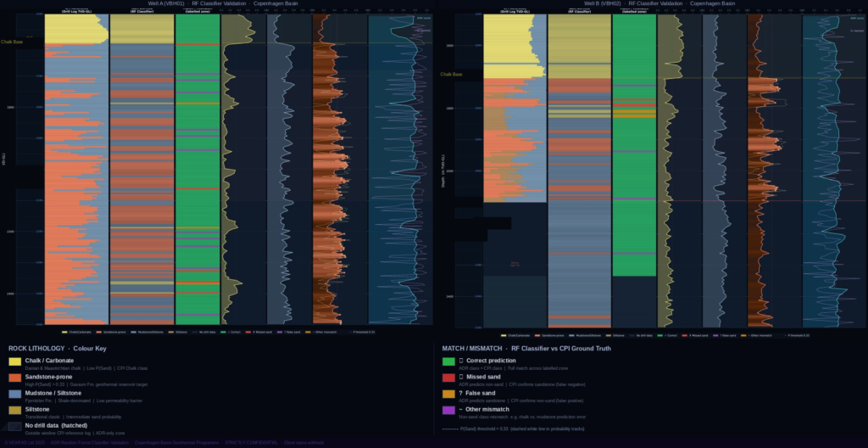The image size is (868, 448).
Task: Click the gold Siltstone swatch in the Colour Key
Action: 15,410
